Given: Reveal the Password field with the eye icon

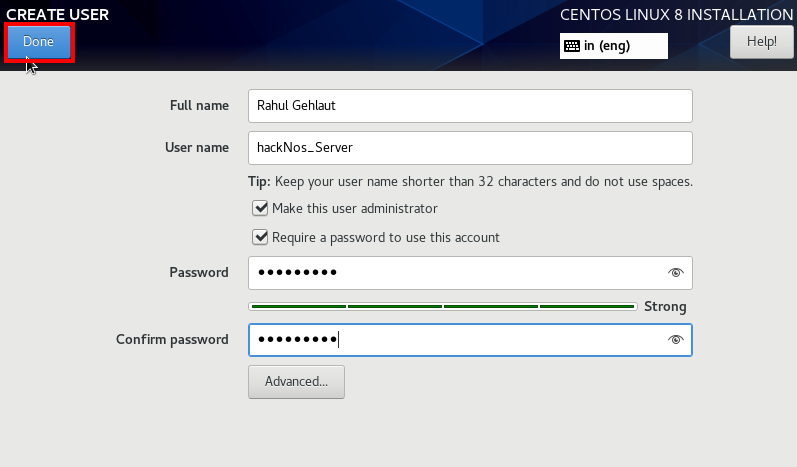Looking at the screenshot, I should click(676, 273).
